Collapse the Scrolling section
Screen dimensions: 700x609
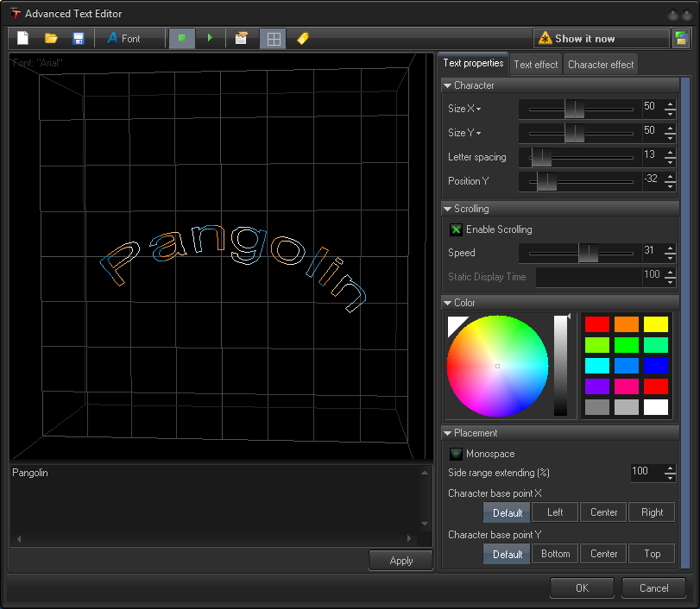[447, 209]
